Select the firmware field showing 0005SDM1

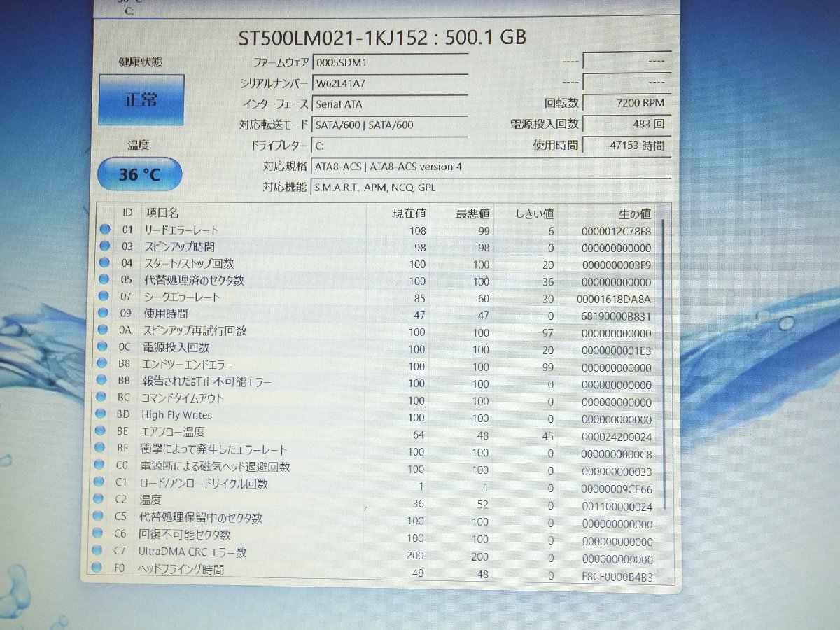click(389, 62)
